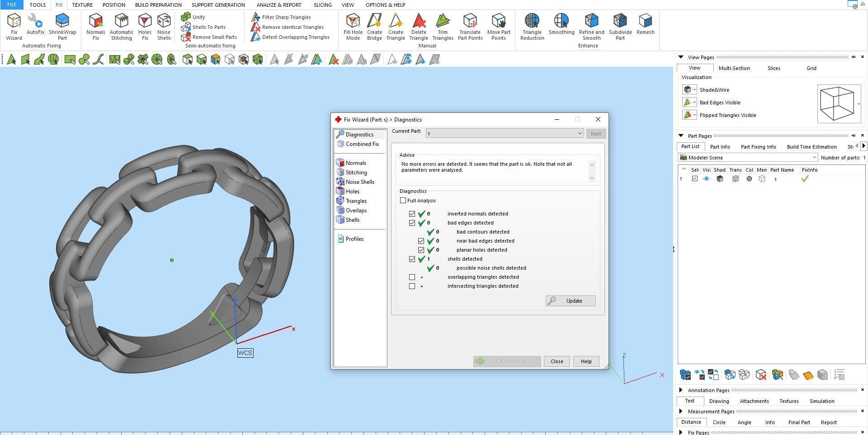Switch to SUPPORT GENERATION tab
Screen dimensions: 868x435
(218, 5)
